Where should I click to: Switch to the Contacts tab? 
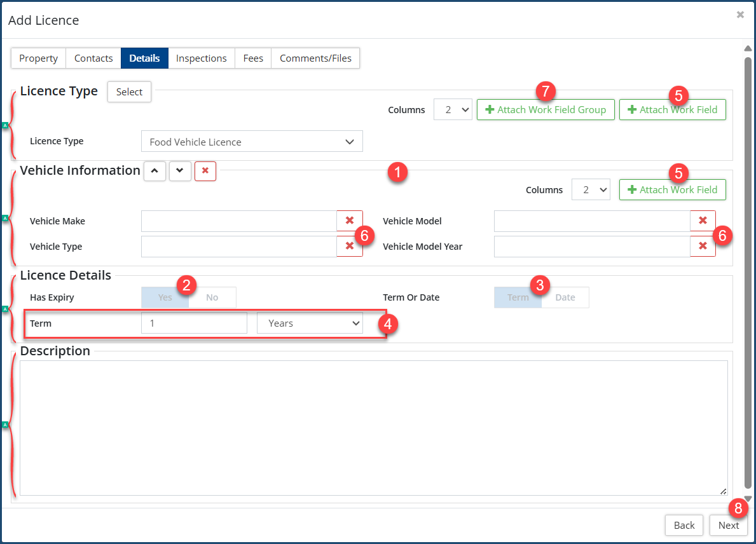[x=93, y=58]
